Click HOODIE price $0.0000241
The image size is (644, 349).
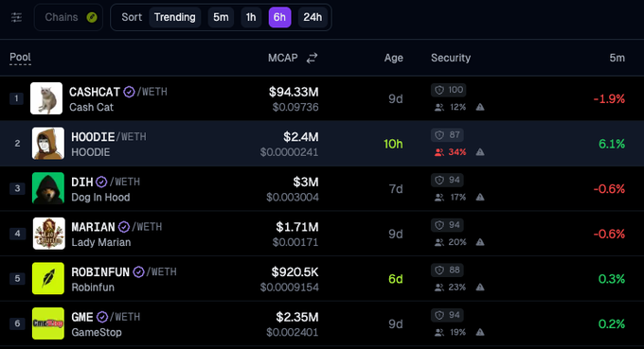coord(289,152)
